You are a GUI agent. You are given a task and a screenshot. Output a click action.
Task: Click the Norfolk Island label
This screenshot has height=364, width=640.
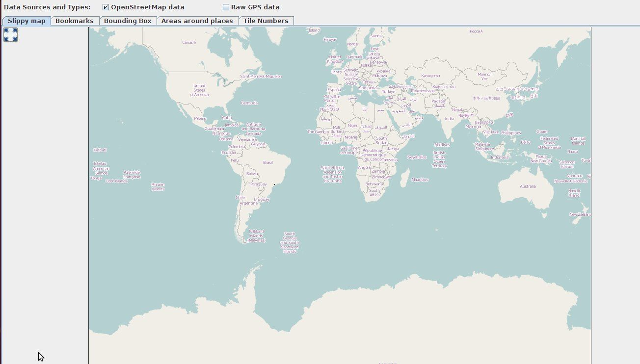[574, 193]
